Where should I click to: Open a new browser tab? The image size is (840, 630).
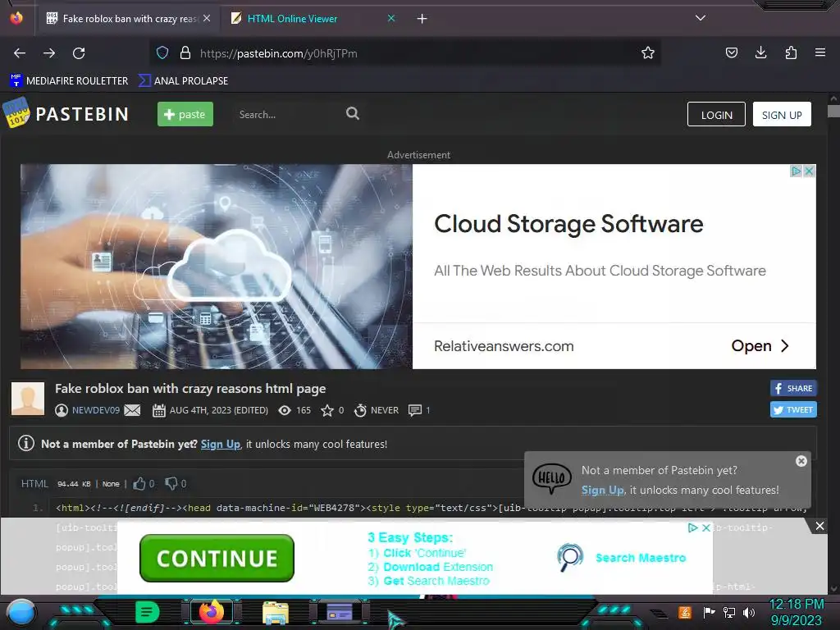tap(422, 19)
